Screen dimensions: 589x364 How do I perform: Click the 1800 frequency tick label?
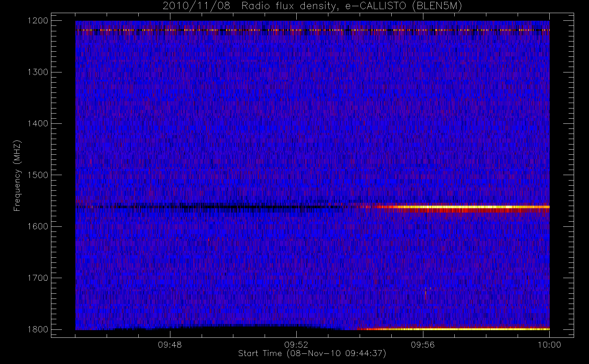[37, 329]
